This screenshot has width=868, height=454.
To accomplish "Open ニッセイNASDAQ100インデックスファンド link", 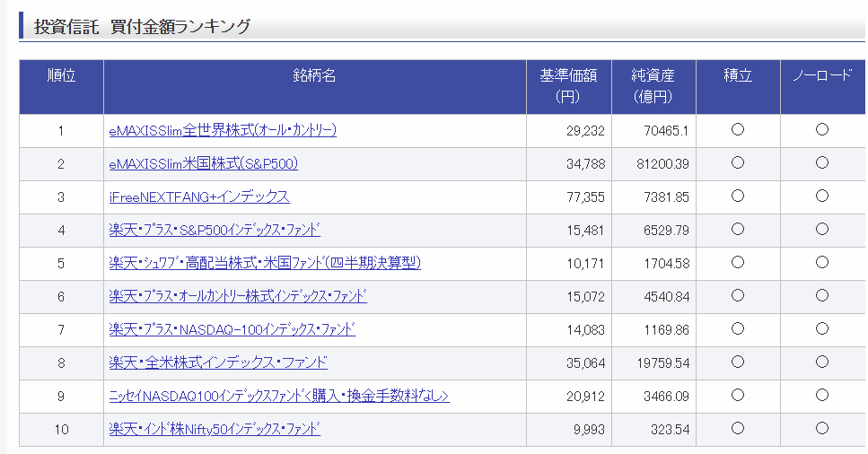I will pos(279,396).
